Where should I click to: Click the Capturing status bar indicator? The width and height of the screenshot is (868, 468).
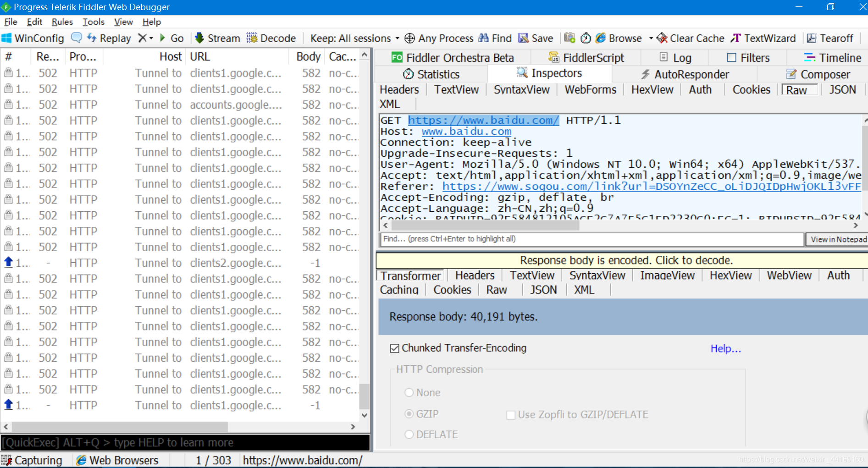[x=32, y=460]
